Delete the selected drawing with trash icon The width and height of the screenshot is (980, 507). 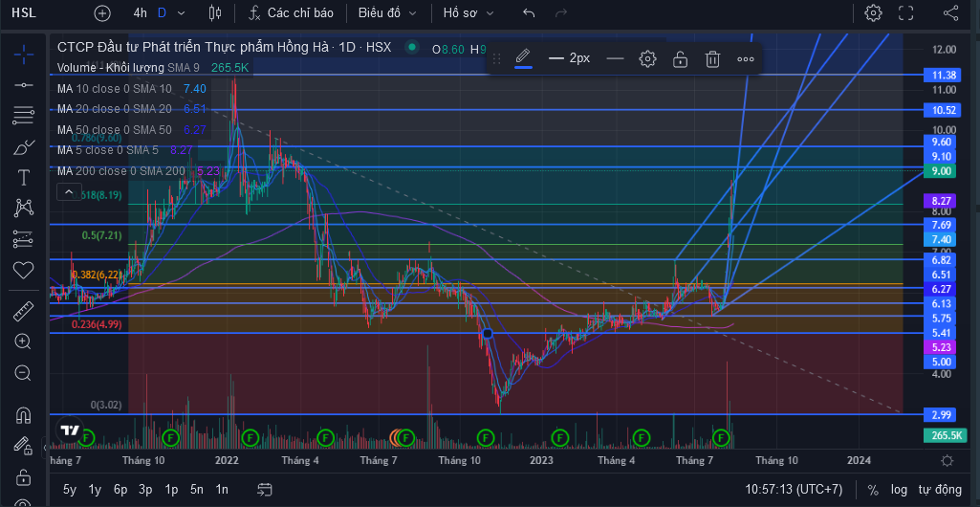click(712, 58)
